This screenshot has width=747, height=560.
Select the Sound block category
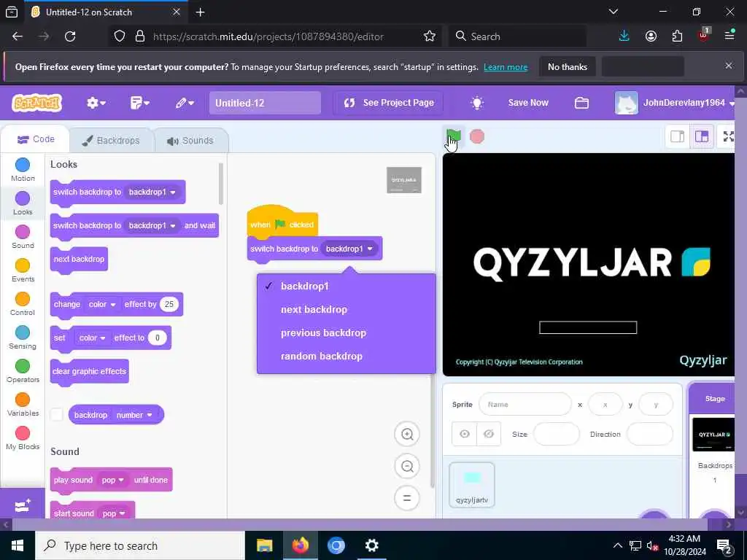tap(23, 237)
